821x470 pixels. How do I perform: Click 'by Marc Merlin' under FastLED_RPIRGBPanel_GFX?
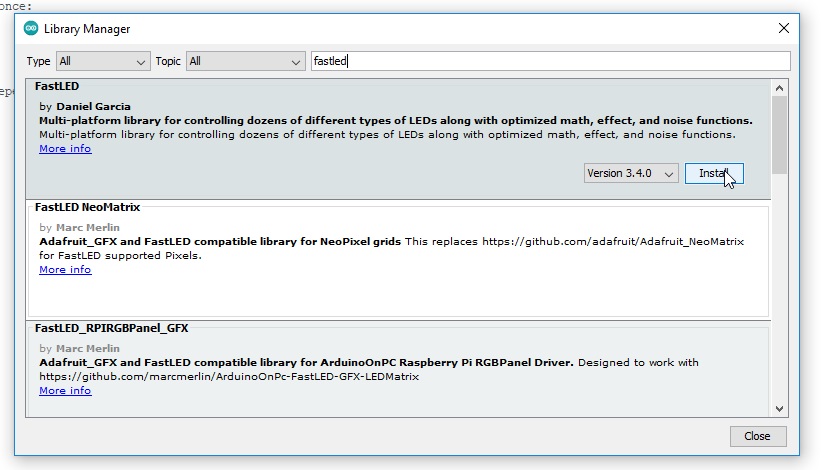click(79, 348)
